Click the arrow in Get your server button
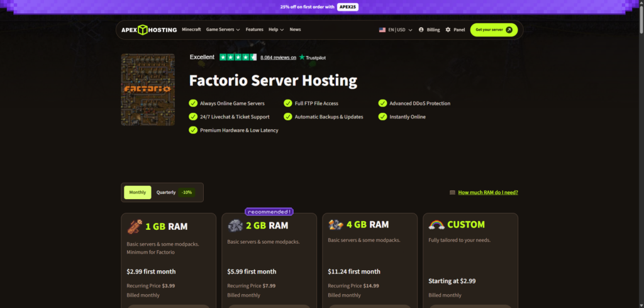The image size is (644, 308). [x=509, y=30]
